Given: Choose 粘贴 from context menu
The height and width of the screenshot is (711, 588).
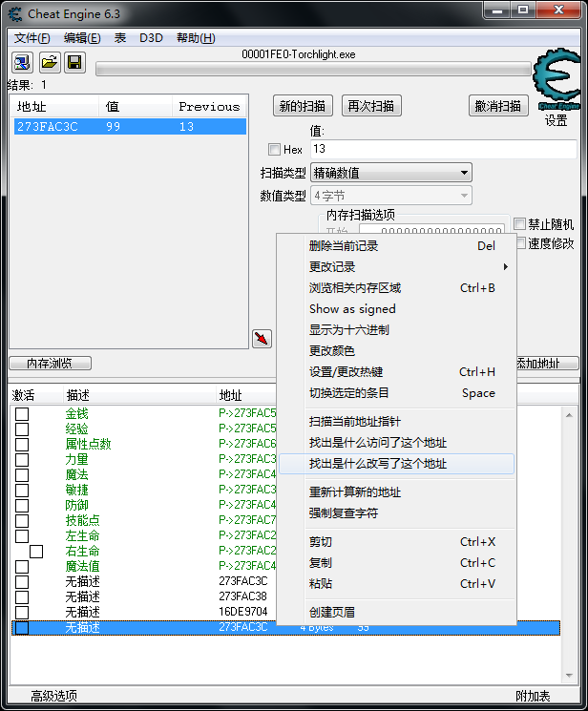Looking at the screenshot, I should point(396,583).
